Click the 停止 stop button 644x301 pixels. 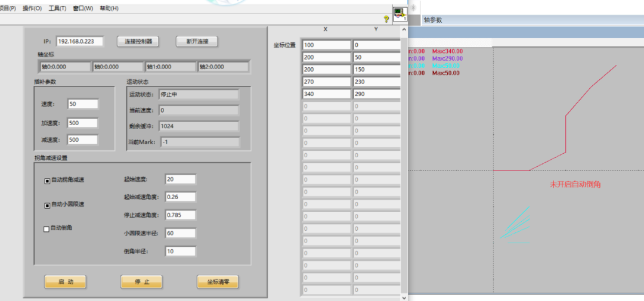pyautogui.click(x=141, y=282)
